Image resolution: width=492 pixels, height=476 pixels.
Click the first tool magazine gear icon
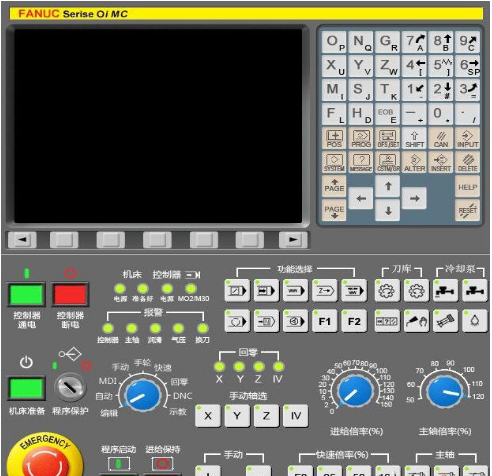[387, 291]
